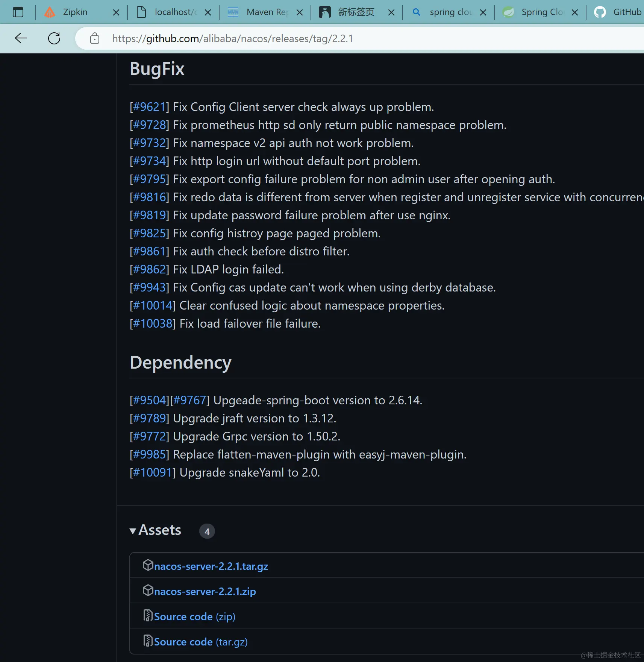This screenshot has height=662, width=644.
Task: Download Source code (zip)
Action: click(x=195, y=616)
